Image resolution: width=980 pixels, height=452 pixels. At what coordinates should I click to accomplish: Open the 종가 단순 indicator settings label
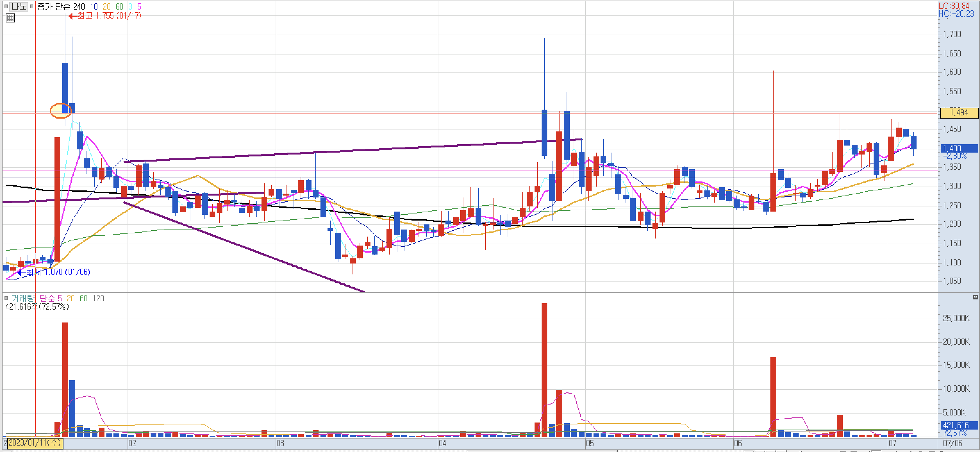pyautogui.click(x=54, y=6)
